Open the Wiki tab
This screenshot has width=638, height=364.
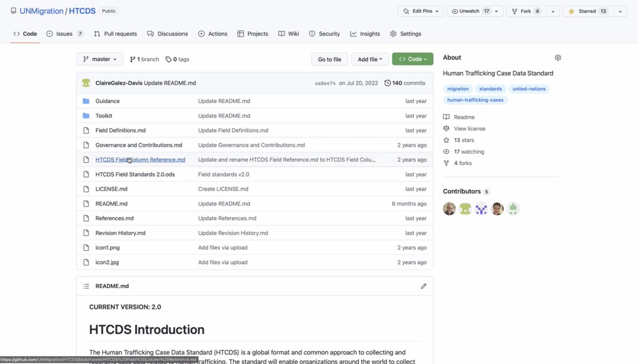(x=289, y=33)
